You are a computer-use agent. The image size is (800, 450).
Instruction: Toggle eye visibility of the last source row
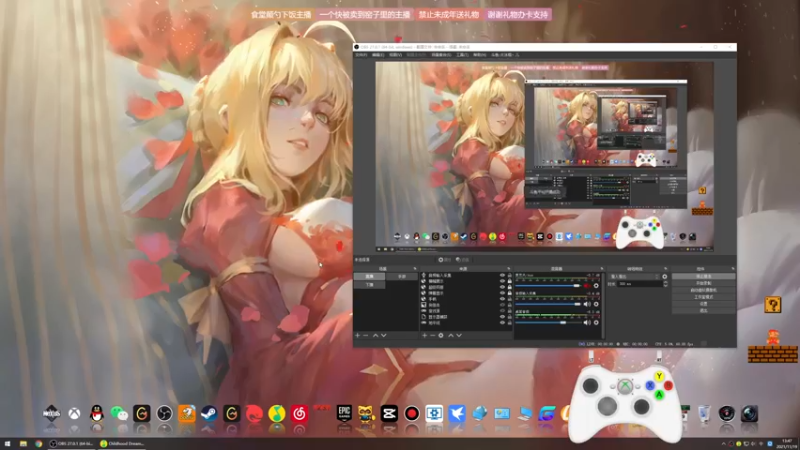tap(503, 322)
